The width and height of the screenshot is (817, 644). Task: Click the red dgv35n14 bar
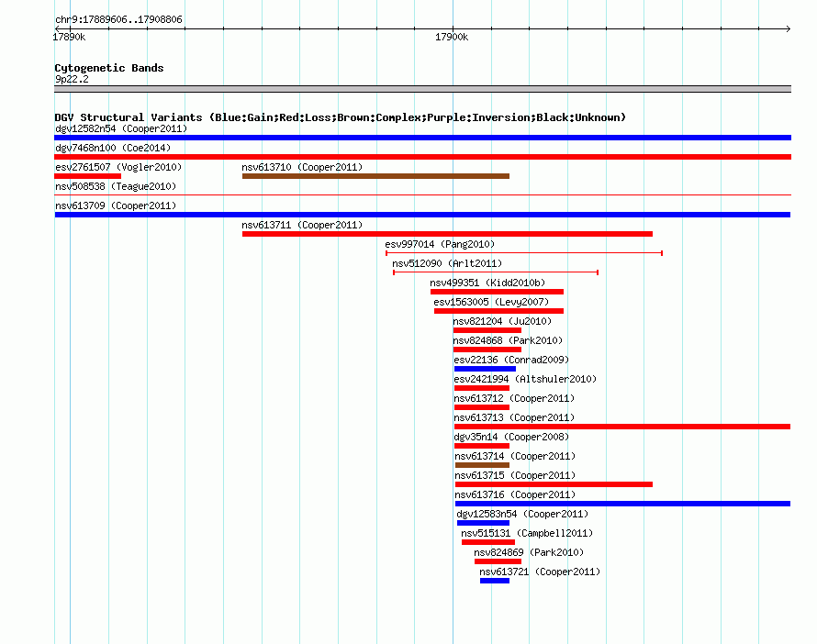tap(482, 446)
